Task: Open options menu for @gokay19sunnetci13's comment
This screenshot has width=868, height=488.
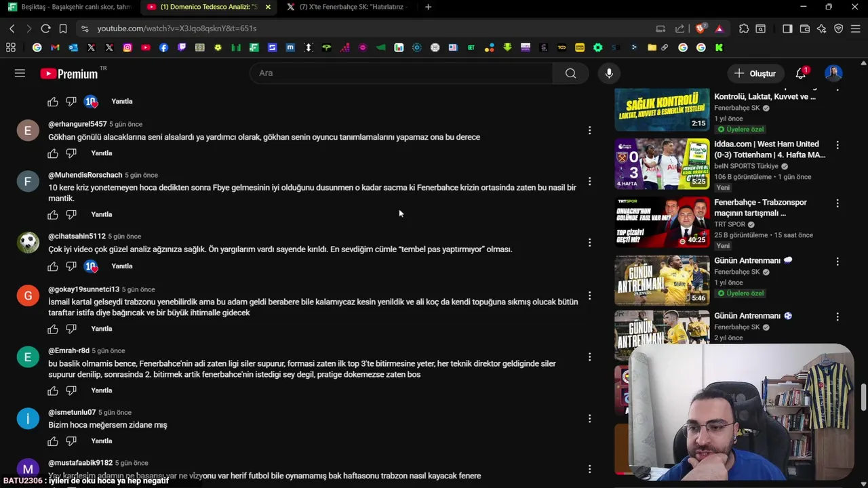Action: click(x=589, y=296)
